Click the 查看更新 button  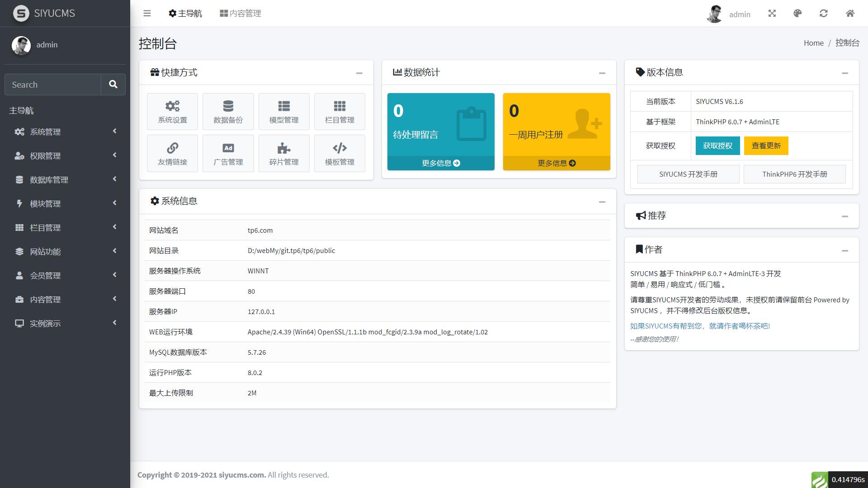click(766, 145)
